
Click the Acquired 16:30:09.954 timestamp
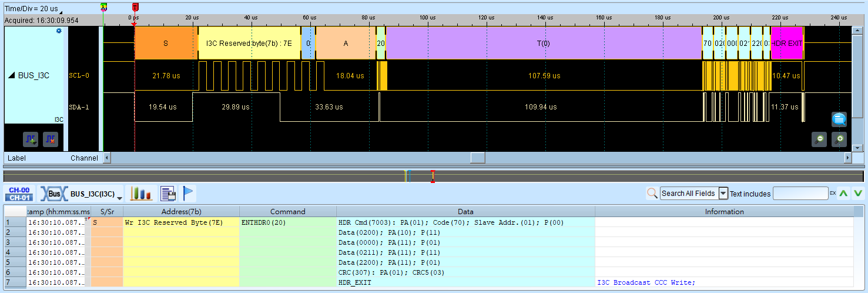pyautogui.click(x=41, y=20)
